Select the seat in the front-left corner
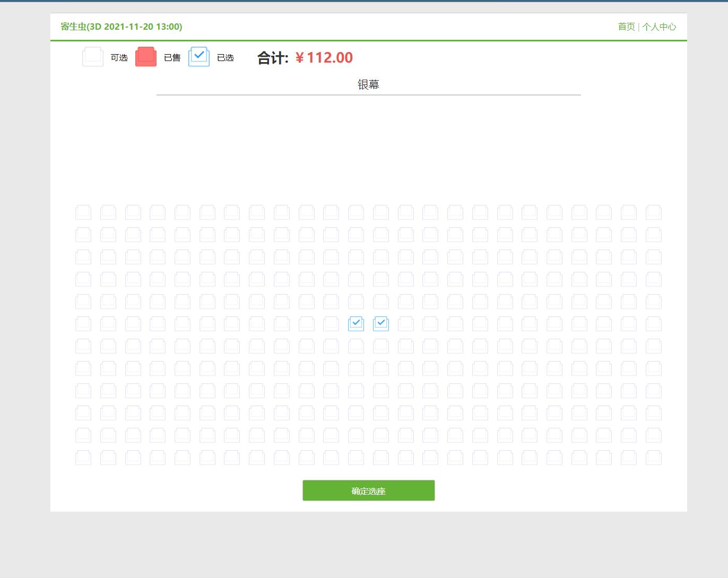The height and width of the screenshot is (578, 728). click(x=83, y=212)
